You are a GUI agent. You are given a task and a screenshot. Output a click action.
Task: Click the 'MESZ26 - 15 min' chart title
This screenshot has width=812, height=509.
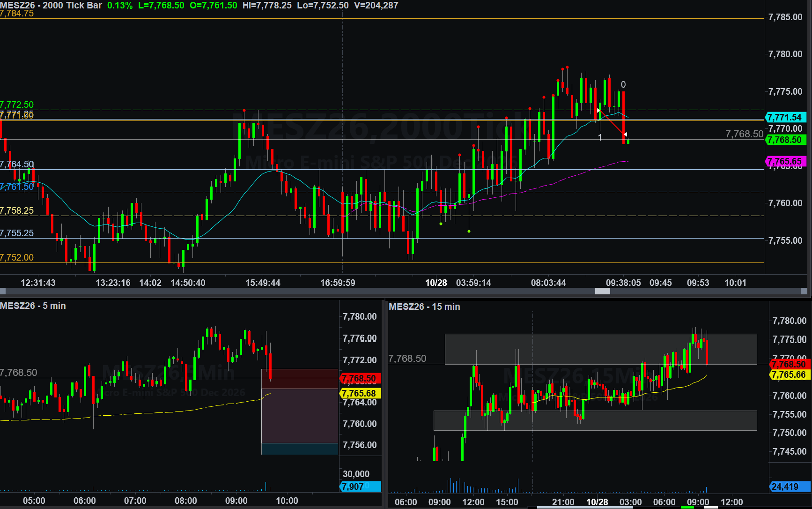click(x=424, y=307)
